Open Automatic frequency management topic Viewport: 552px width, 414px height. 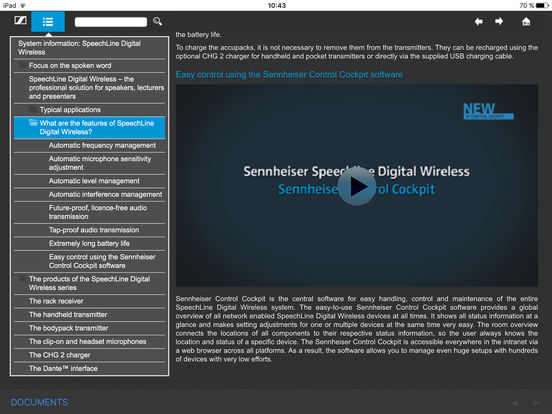(x=102, y=145)
